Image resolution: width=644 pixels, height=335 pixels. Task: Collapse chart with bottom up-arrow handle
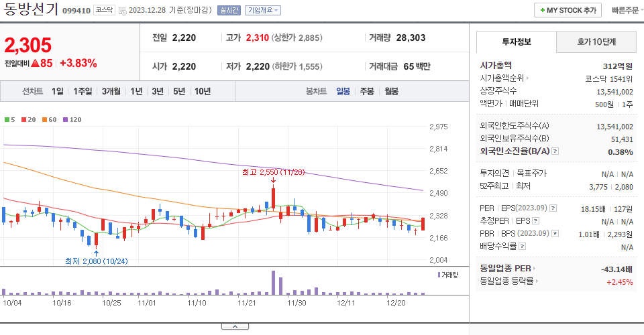(x=235, y=326)
